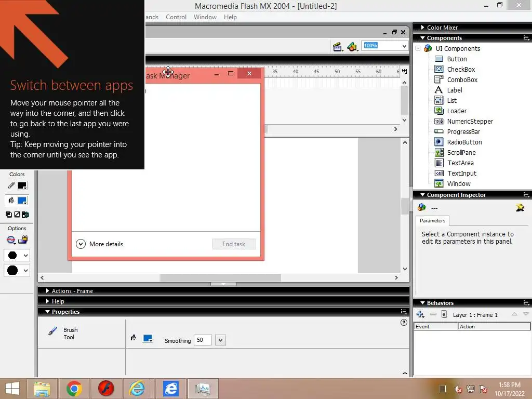532x399 pixels.
Task: Expand the Actions - Frame panel
Action: tap(47, 291)
